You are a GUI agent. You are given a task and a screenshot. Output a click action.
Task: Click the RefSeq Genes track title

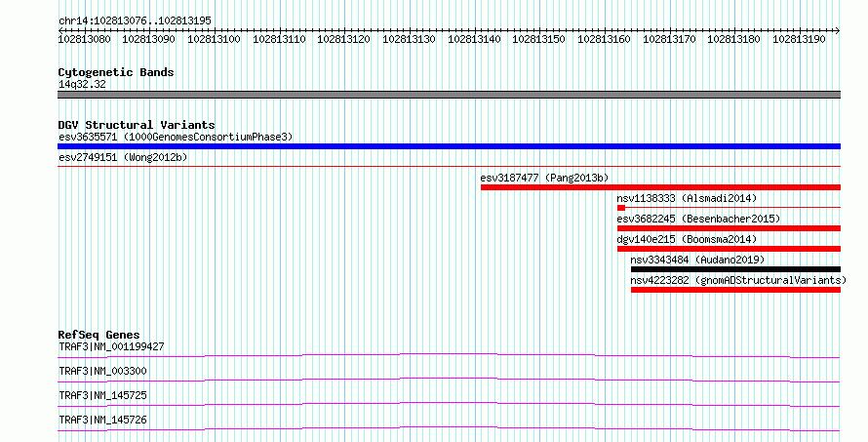click(99, 335)
